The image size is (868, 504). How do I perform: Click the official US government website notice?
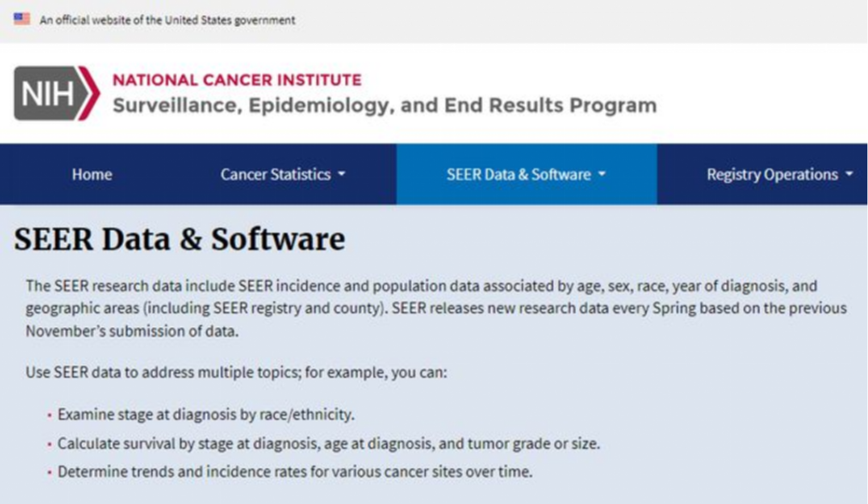coord(167,20)
